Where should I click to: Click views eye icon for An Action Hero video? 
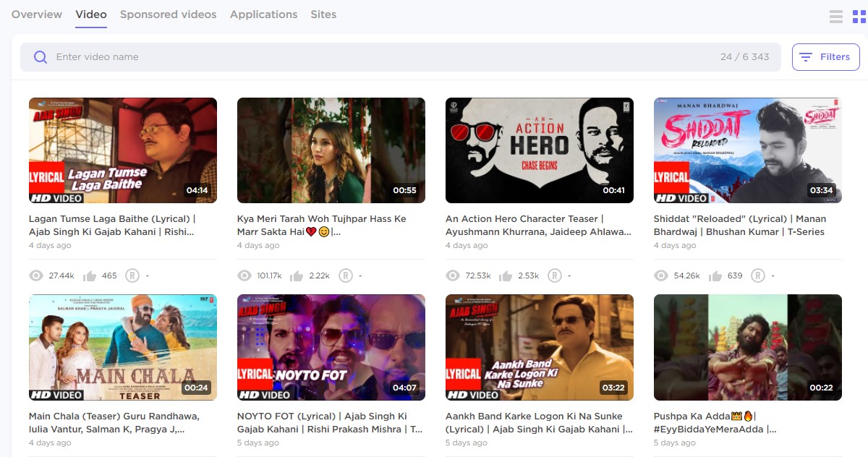click(453, 276)
